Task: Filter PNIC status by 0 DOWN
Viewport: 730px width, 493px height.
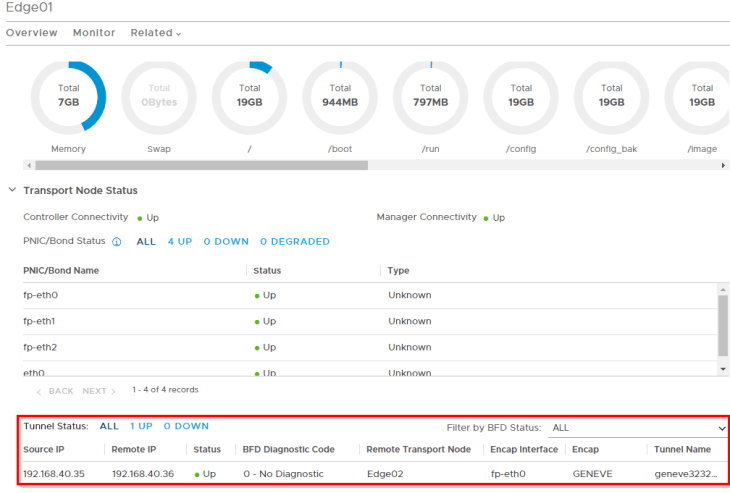Action: pyautogui.click(x=225, y=242)
